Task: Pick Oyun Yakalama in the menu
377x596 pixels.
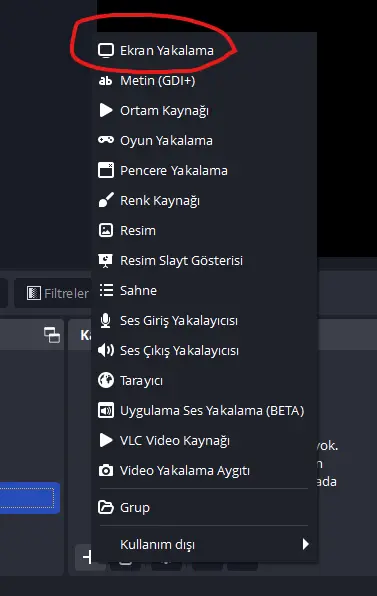Action: coord(204,140)
